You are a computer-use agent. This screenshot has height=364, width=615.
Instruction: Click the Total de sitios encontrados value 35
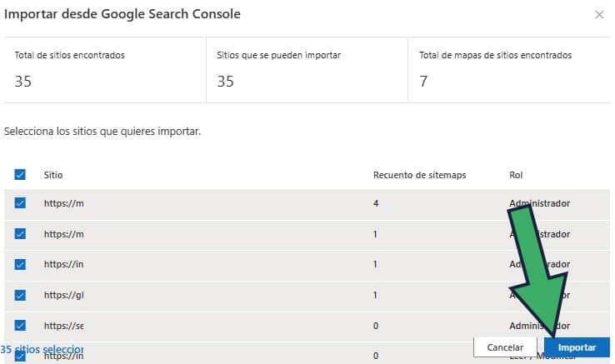pos(22,81)
